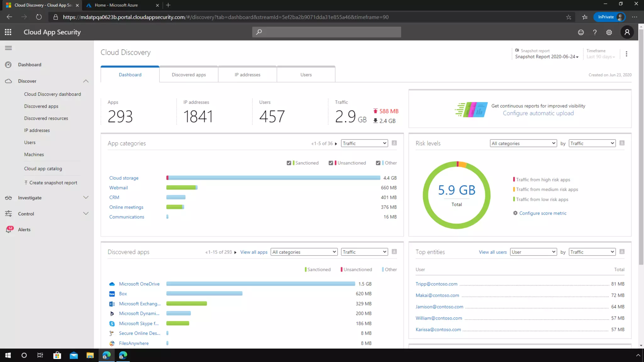
Task: Open the help question mark icon
Action: click(x=595, y=32)
